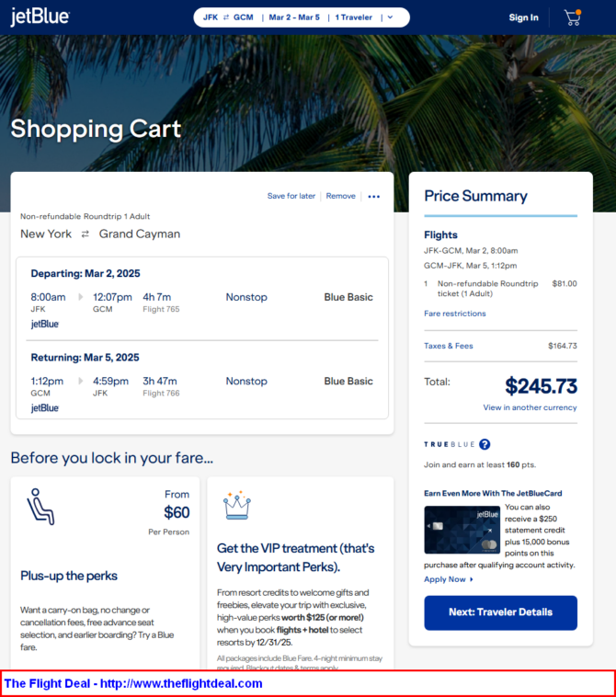Click the JFK to GCM route selector
The image size is (616, 697).
[x=228, y=17]
